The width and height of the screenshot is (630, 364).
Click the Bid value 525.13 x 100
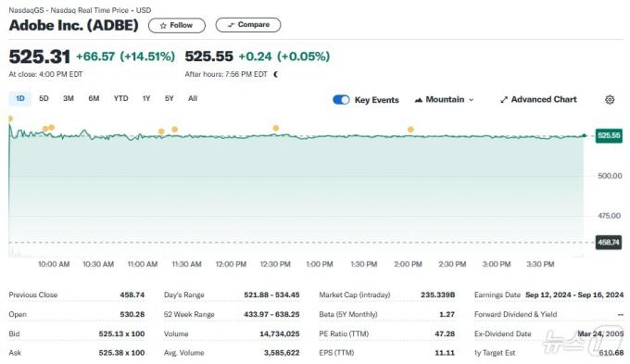tap(121, 333)
